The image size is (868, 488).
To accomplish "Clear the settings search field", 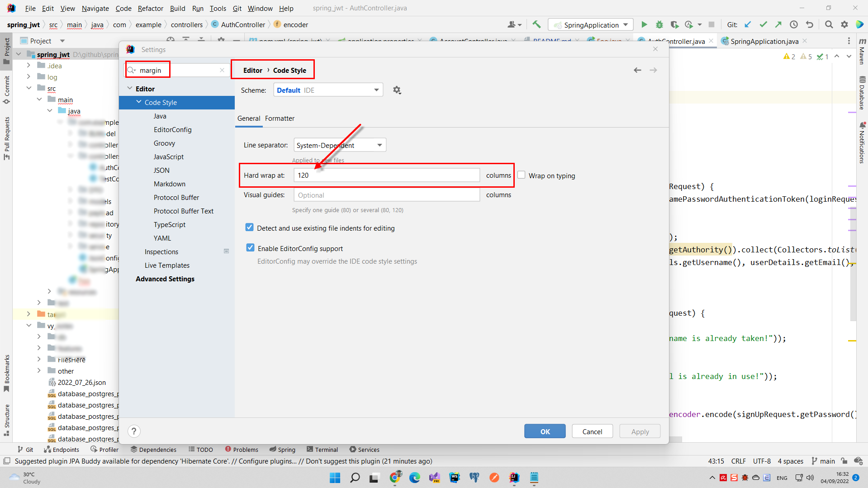I will 222,70.
